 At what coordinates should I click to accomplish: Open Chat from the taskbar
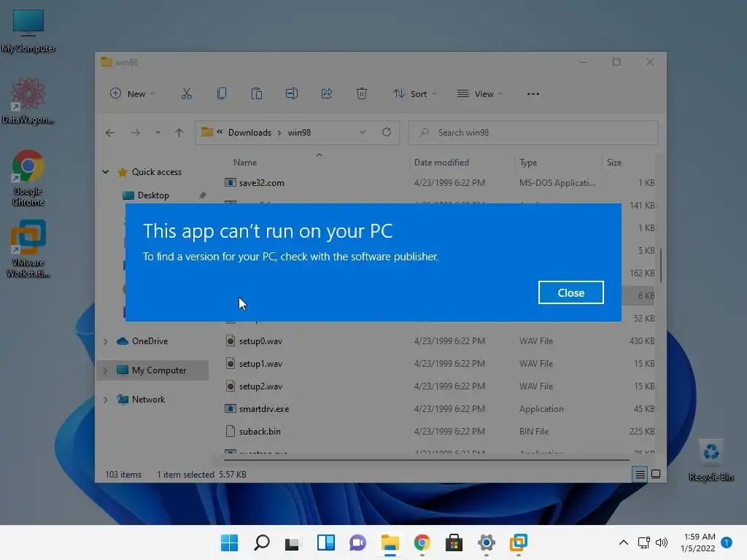tap(357, 542)
